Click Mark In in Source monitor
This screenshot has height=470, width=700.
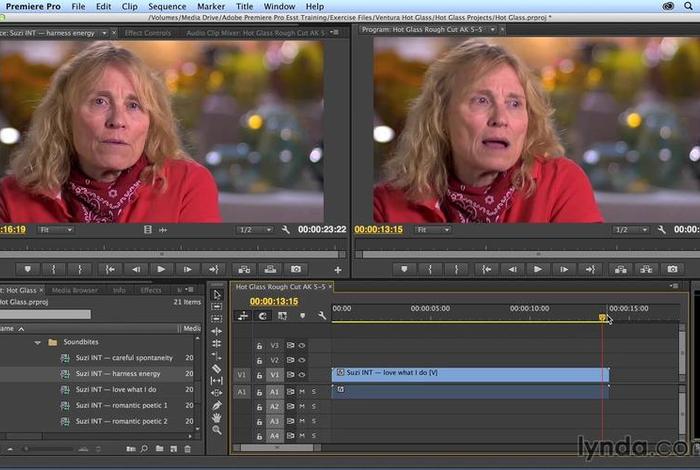pos(54,269)
